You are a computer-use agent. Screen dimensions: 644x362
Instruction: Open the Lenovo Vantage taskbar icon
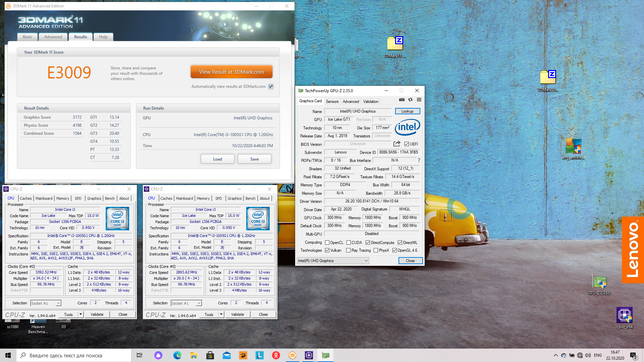[260, 355]
